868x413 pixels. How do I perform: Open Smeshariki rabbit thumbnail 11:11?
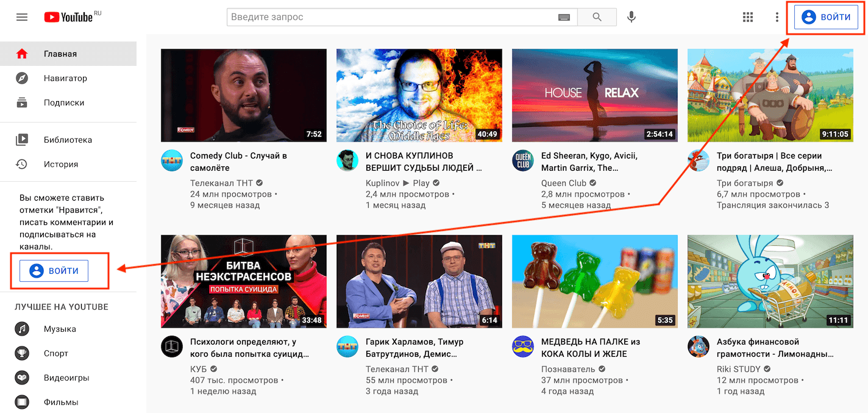tap(770, 281)
